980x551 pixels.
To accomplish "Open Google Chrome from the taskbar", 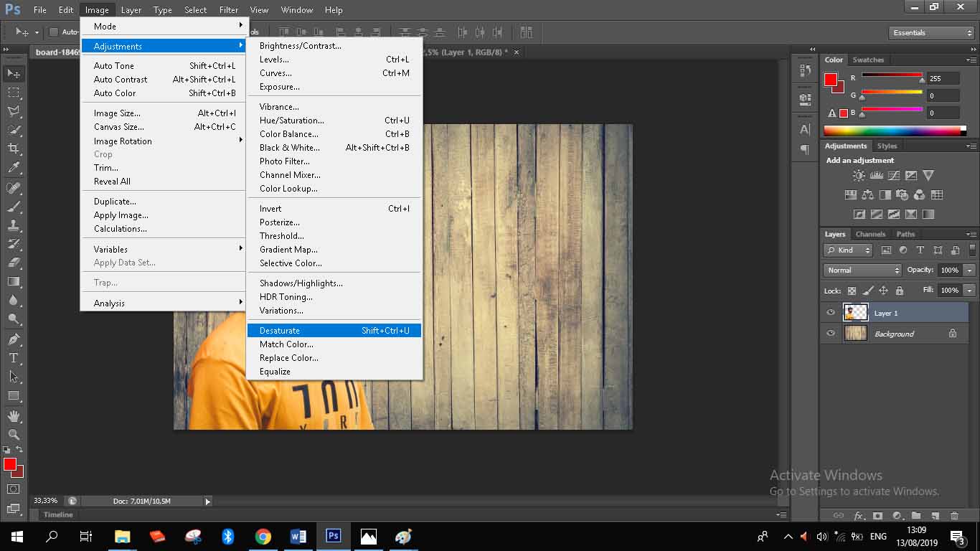I will coord(263,537).
